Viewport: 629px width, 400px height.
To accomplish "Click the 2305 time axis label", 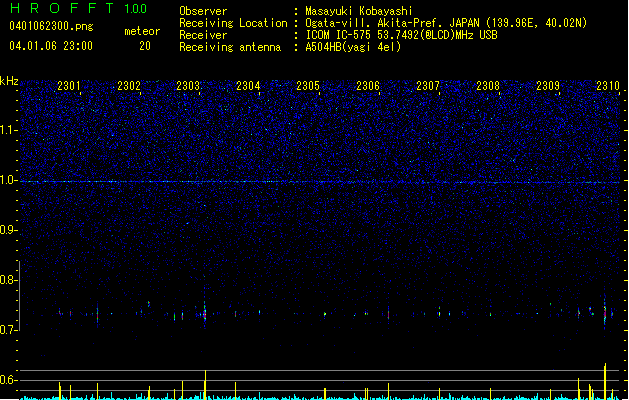I will click(x=308, y=85).
